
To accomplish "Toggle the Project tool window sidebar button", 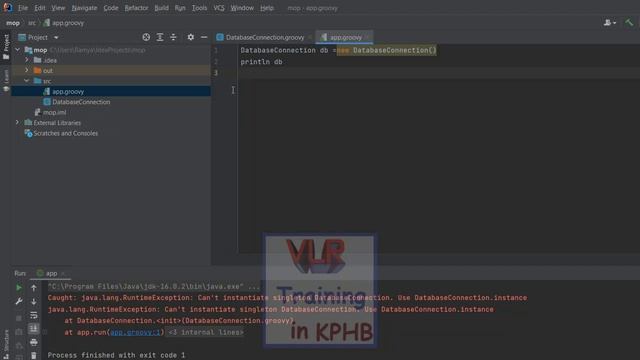I will pos(6,46).
